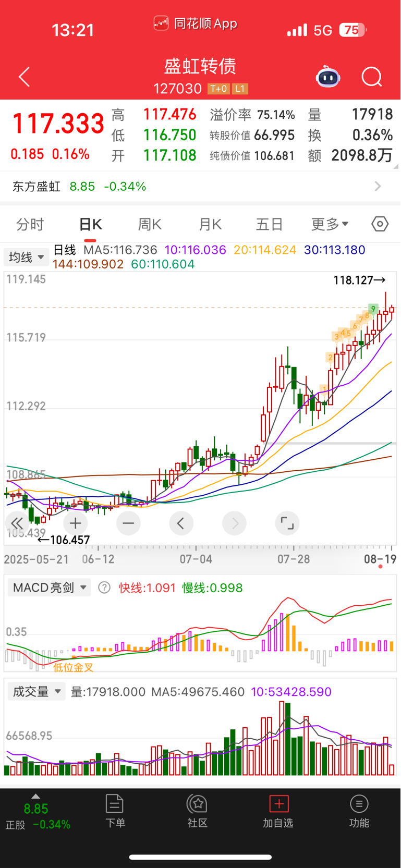Tap the 低位金叉 signal label

[x=74, y=667]
